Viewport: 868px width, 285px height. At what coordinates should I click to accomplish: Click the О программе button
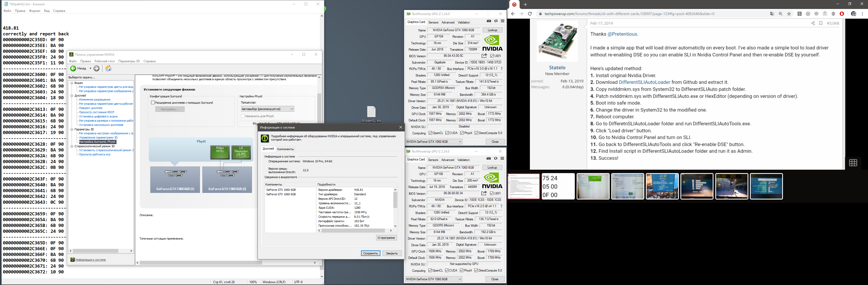pos(386,237)
